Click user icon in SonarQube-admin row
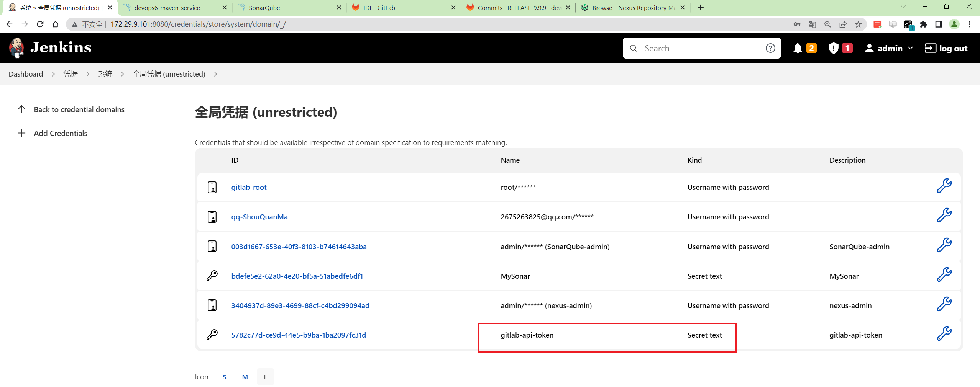This screenshot has width=980, height=387. click(212, 247)
